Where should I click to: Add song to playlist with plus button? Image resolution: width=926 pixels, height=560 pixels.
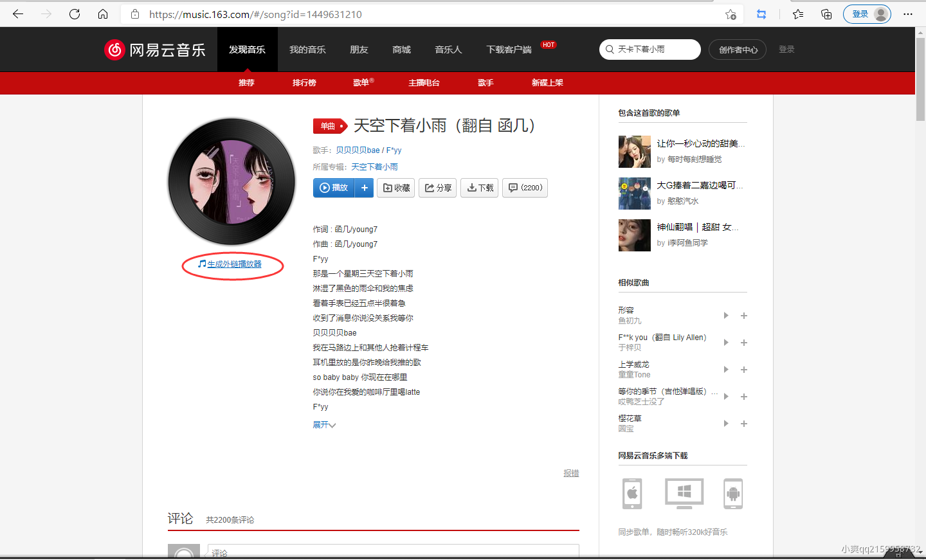[364, 188]
